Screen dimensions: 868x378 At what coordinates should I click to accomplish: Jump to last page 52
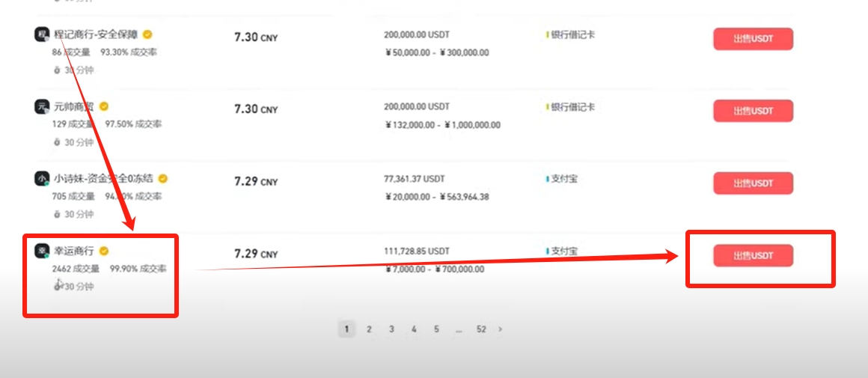(481, 329)
